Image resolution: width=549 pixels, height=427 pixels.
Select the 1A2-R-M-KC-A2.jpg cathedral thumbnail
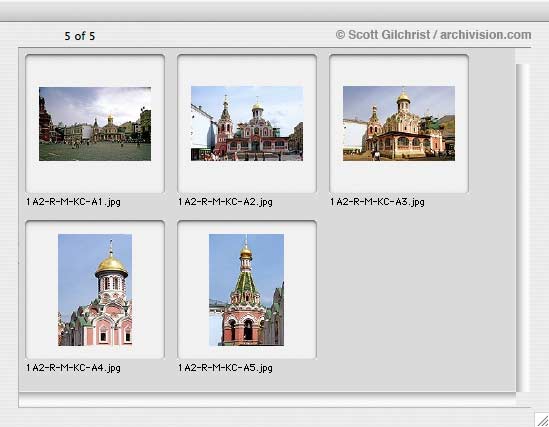pyautogui.click(x=247, y=124)
